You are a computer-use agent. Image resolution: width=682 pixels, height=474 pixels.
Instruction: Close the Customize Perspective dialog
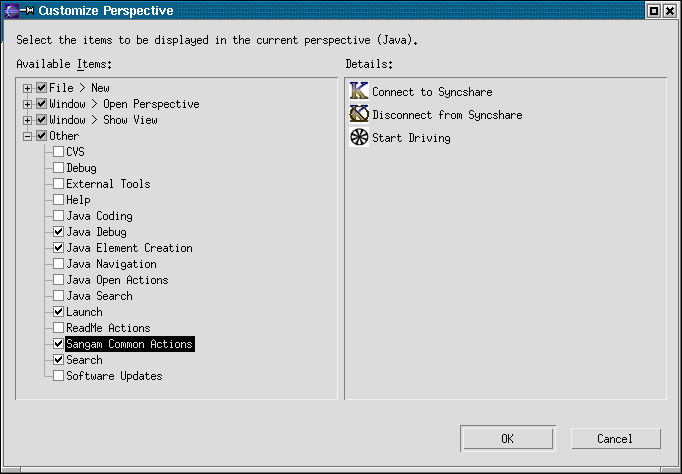tap(670, 11)
